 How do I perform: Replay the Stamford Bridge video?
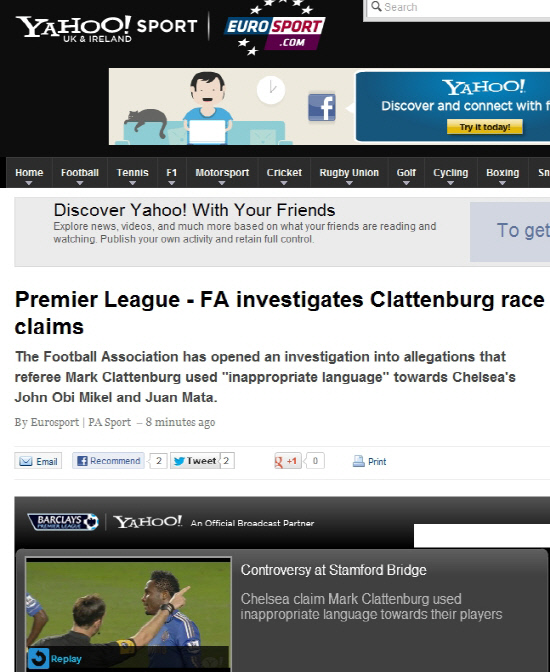click(55, 659)
